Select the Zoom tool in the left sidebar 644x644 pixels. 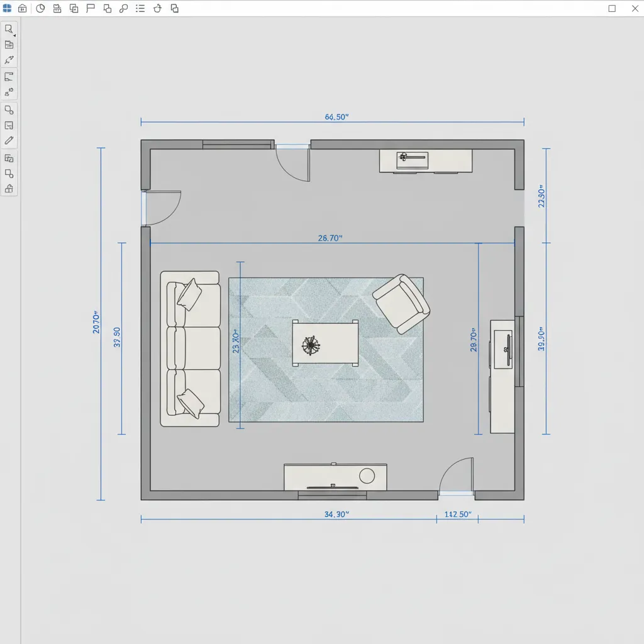click(9, 28)
